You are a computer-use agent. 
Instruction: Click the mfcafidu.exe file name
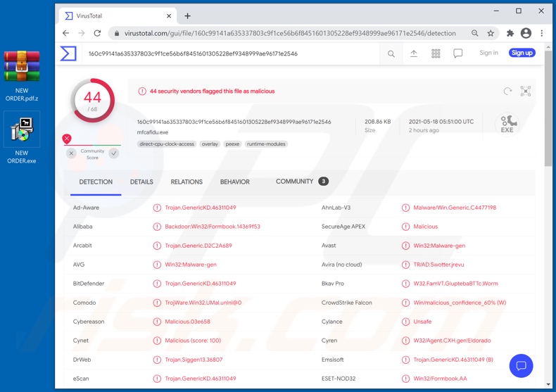click(x=153, y=132)
